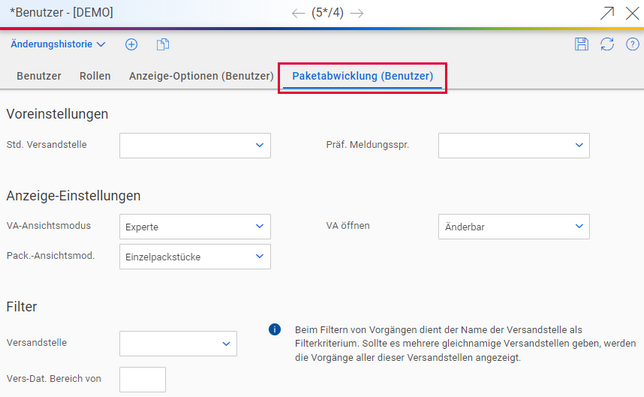This screenshot has height=397, width=644.
Task: Switch to the Benutzer tab
Action: pos(39,76)
